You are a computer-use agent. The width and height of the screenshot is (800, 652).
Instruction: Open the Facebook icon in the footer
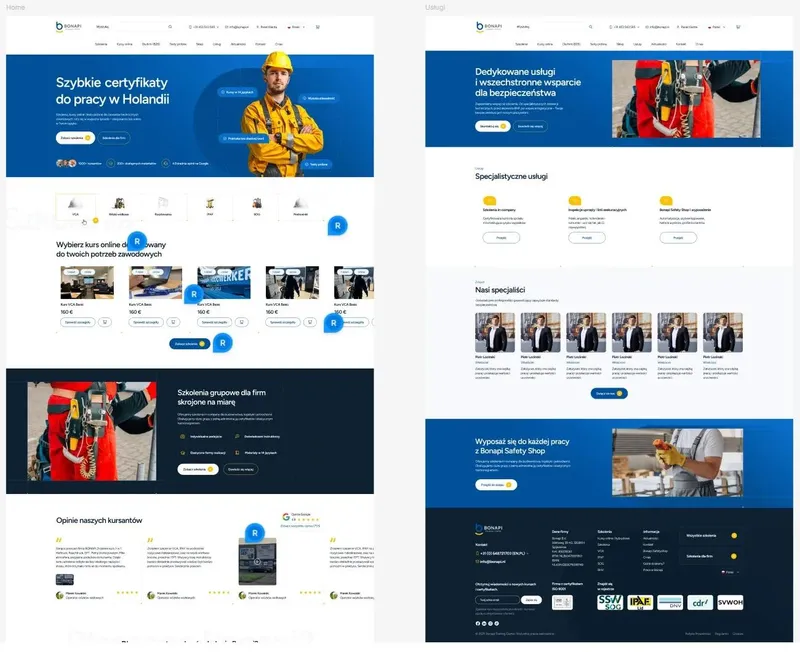point(478,623)
